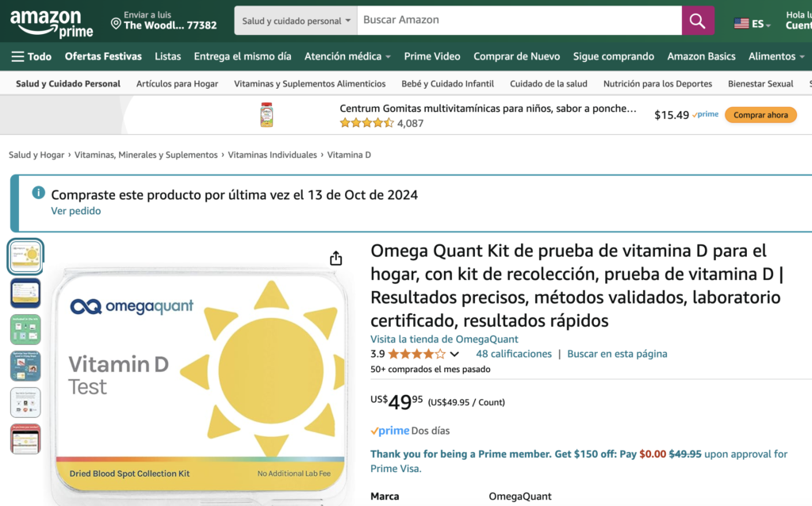Go to Prime Video section

tap(431, 56)
